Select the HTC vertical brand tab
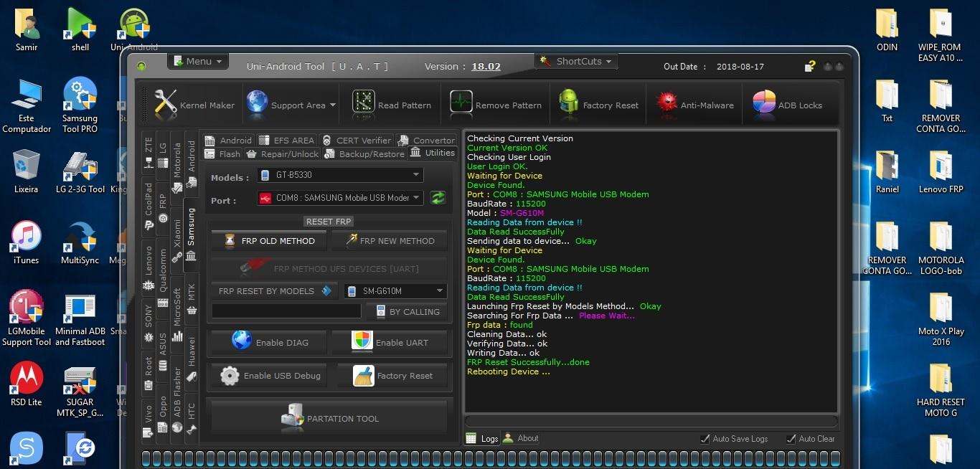 (x=192, y=418)
